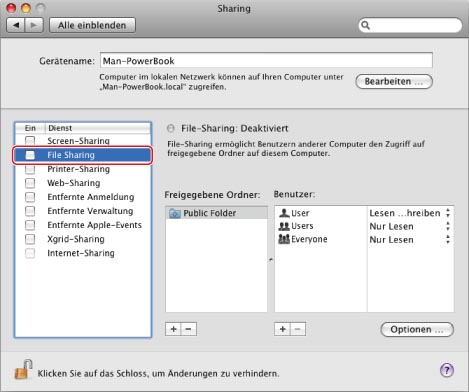Click the single User icon

[x=284, y=213]
